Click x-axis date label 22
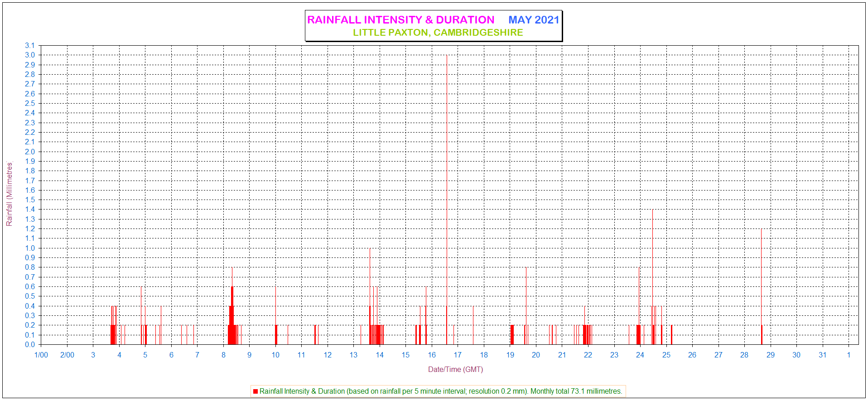868x400 pixels. pos(588,355)
